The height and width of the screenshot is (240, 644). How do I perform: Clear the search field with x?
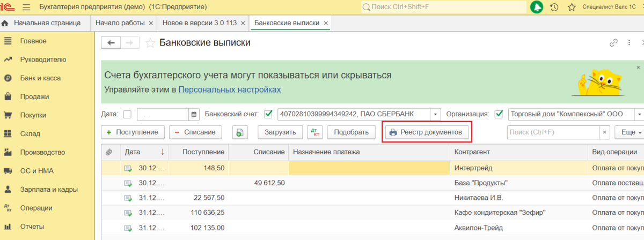point(604,132)
